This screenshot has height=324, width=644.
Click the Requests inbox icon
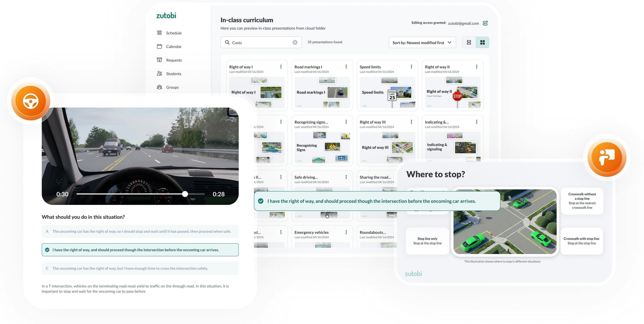(x=159, y=60)
